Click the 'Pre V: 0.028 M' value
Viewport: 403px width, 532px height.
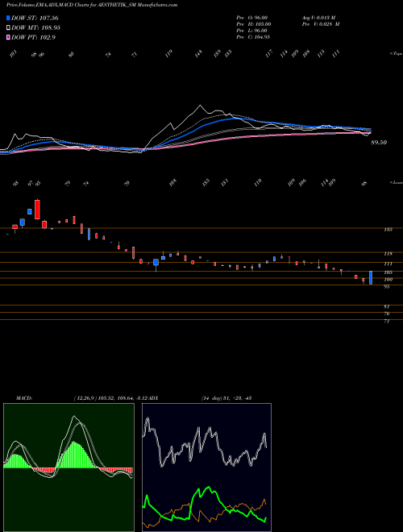[321, 24]
